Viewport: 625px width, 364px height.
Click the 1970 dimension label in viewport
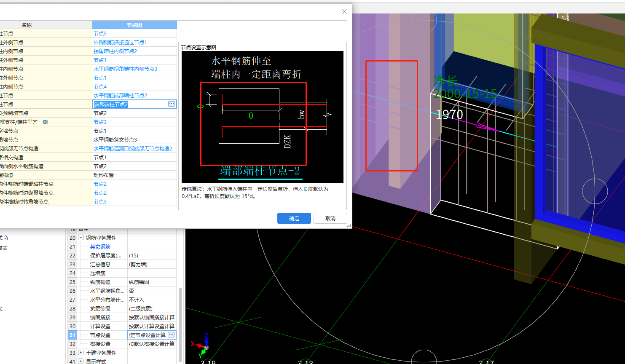pos(449,115)
